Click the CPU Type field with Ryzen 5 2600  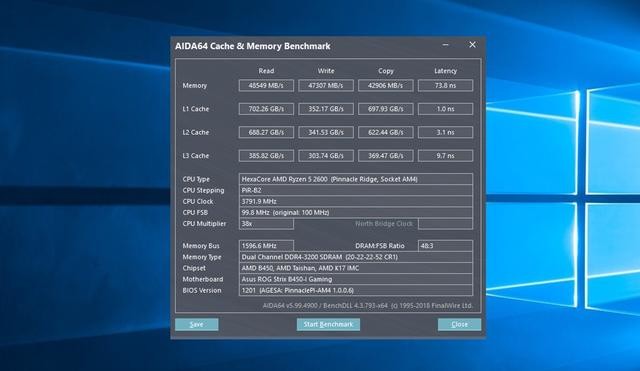coord(356,179)
